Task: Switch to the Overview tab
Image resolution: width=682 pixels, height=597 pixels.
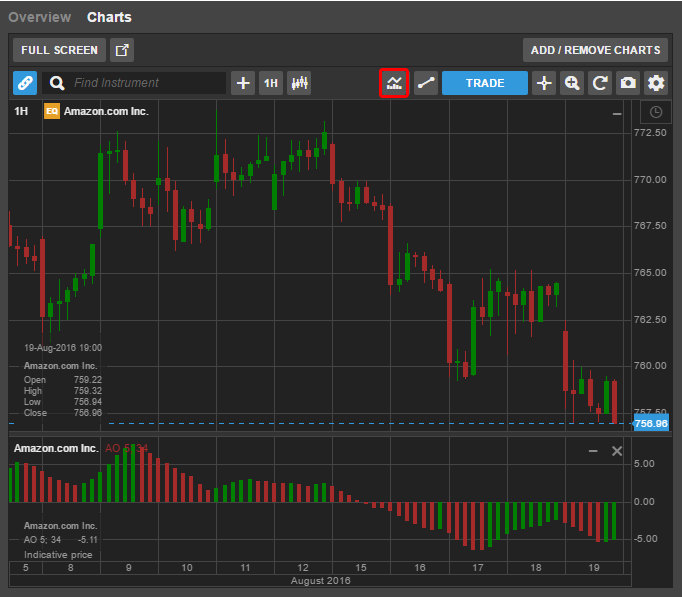Action: 40,17
